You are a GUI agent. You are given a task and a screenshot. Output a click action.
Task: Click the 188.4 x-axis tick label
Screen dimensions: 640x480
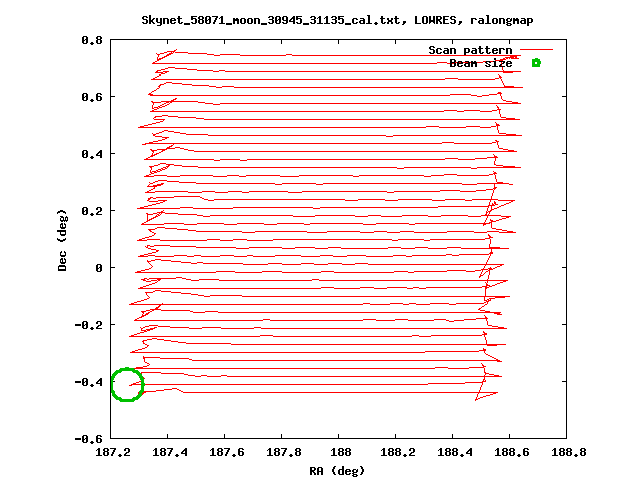click(455, 452)
